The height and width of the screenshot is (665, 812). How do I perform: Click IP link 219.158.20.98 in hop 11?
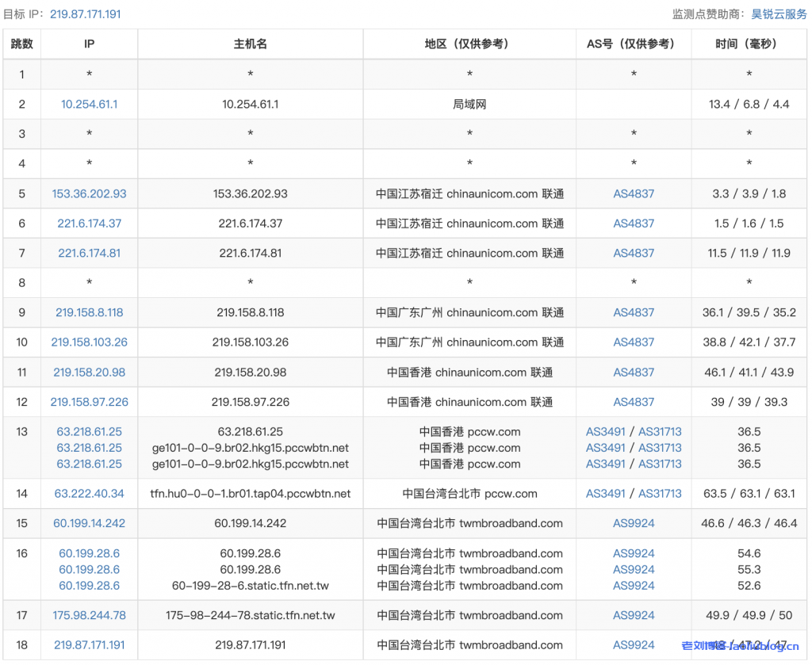click(90, 372)
